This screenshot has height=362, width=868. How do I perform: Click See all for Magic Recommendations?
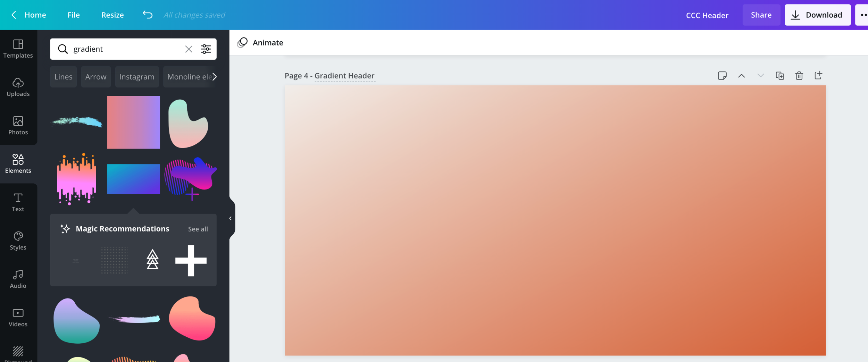[x=198, y=229]
